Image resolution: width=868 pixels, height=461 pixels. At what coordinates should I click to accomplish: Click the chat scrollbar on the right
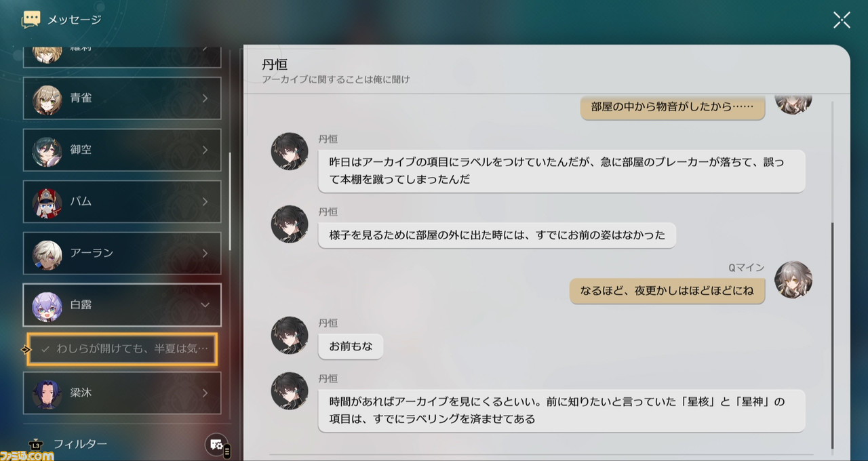(833, 336)
